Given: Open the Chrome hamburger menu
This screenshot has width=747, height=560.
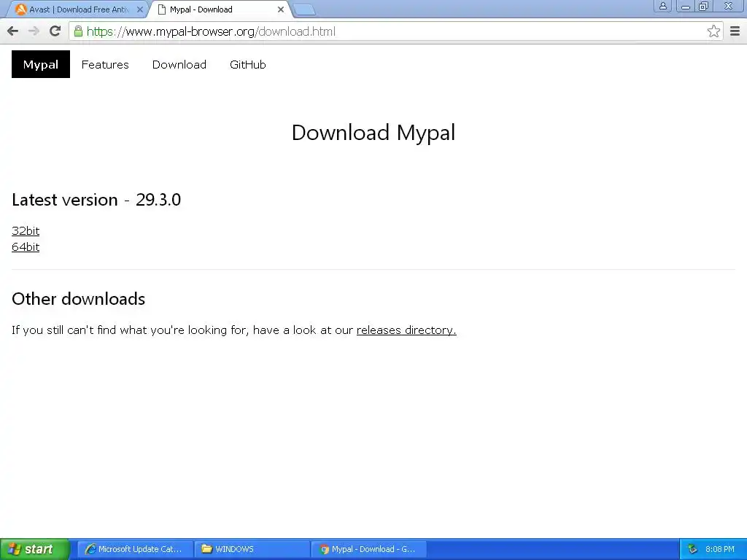Looking at the screenshot, I should (735, 31).
